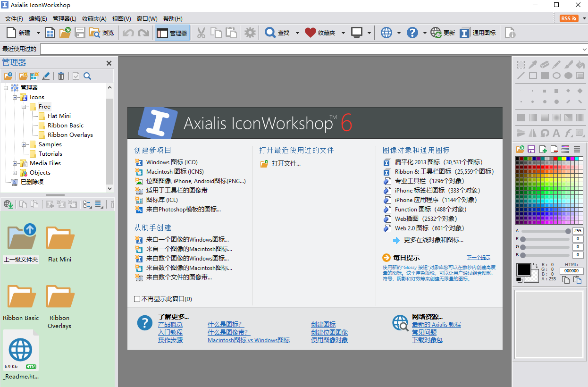Click the 浏览 browse toolbar icon

coord(101,33)
